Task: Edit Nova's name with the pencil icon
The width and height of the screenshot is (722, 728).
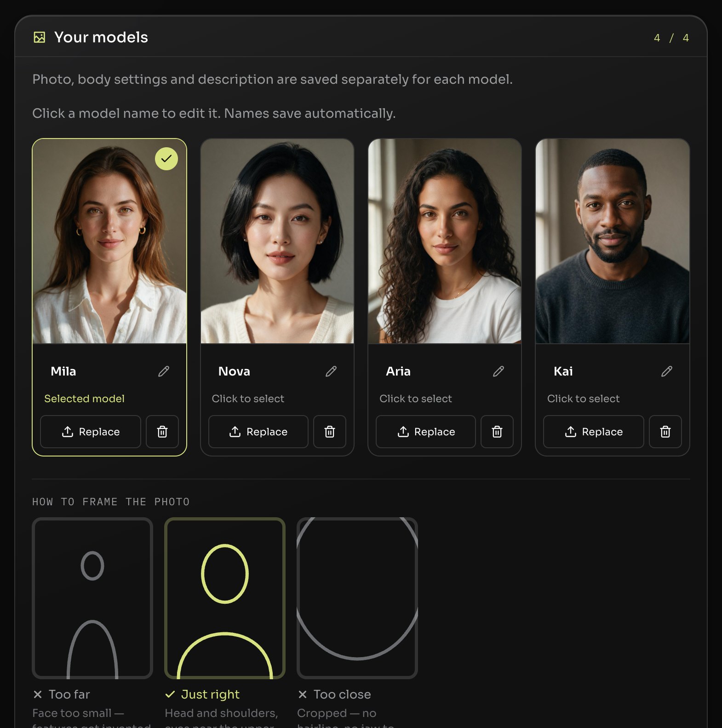Action: (x=331, y=371)
